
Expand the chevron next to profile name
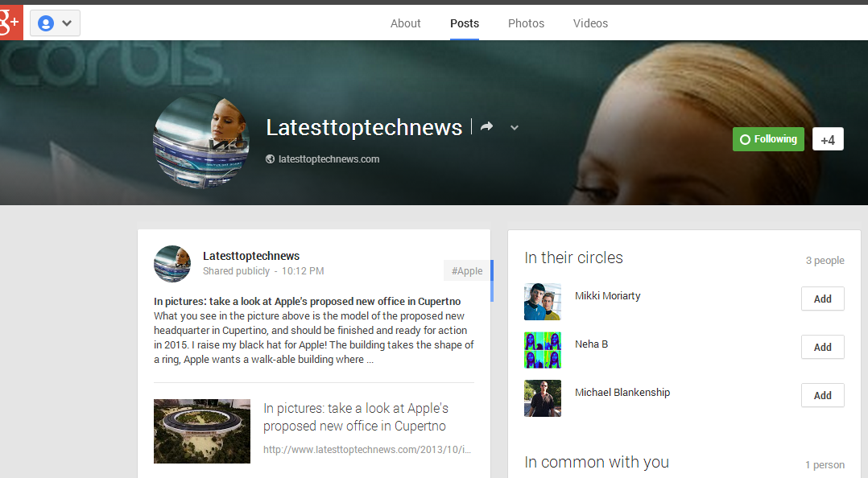(x=515, y=128)
